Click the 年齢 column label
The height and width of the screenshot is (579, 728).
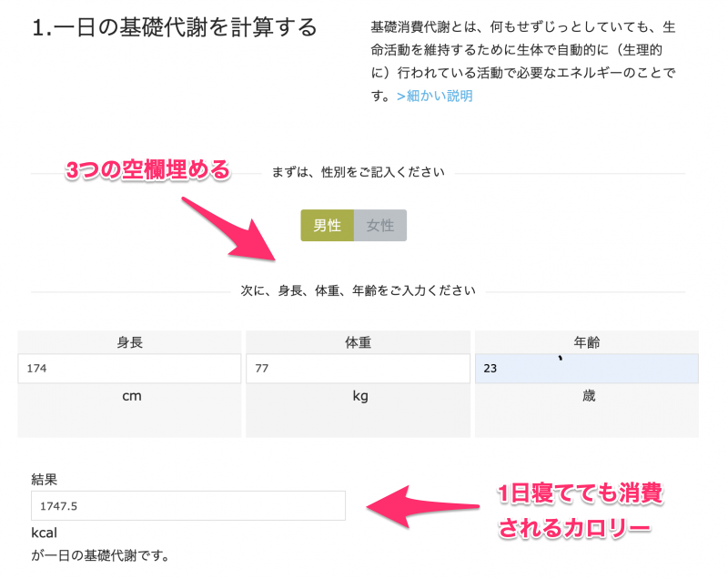(x=587, y=342)
